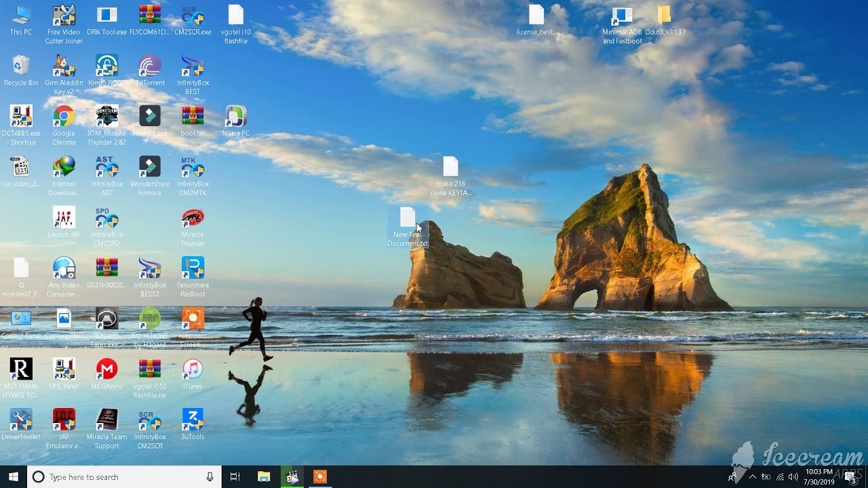Select the InfinityBox CM2SCR icon
The image size is (868, 488).
pos(150,429)
